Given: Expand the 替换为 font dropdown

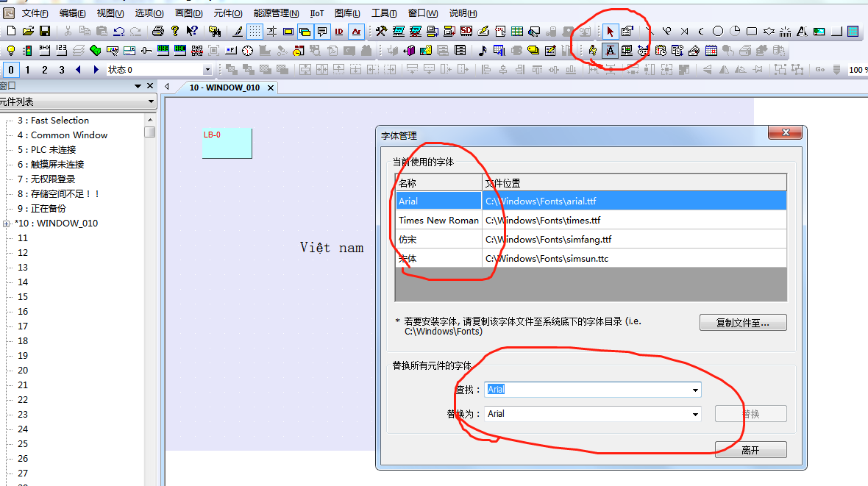Looking at the screenshot, I should point(694,414).
